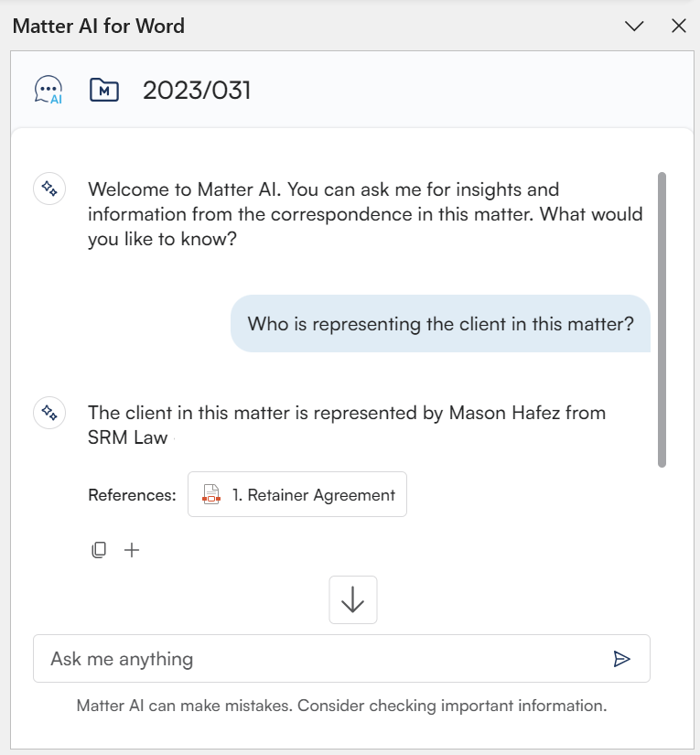Viewport: 700px width, 755px height.
Task: Click the matter folder icon
Action: click(x=104, y=90)
